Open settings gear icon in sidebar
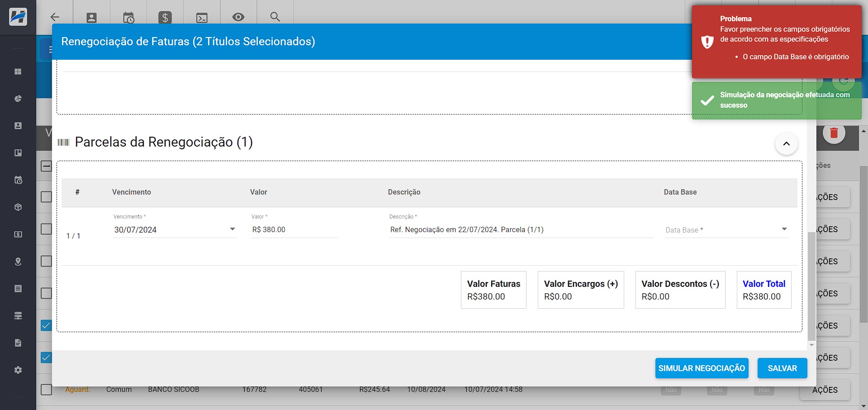This screenshot has height=410, width=868. [18, 370]
